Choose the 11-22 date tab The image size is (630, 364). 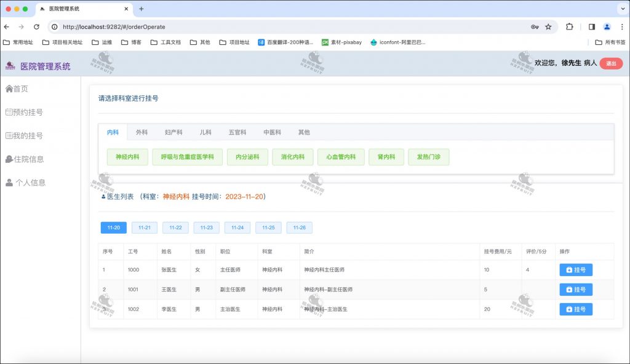pos(175,228)
